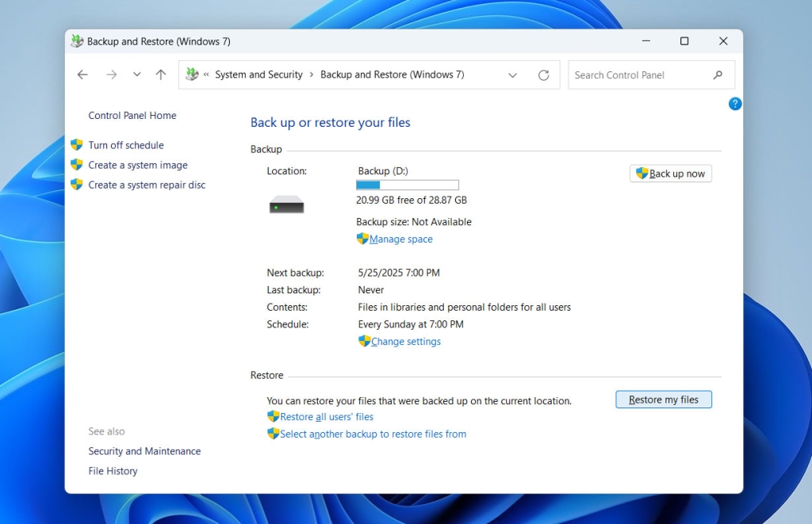Click the drive free space progress bar
The image size is (812, 524).
pyautogui.click(x=407, y=185)
